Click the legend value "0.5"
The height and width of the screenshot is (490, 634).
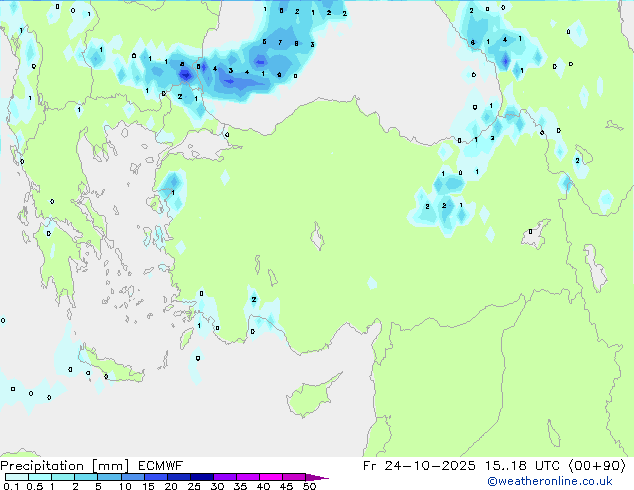(x=34, y=486)
